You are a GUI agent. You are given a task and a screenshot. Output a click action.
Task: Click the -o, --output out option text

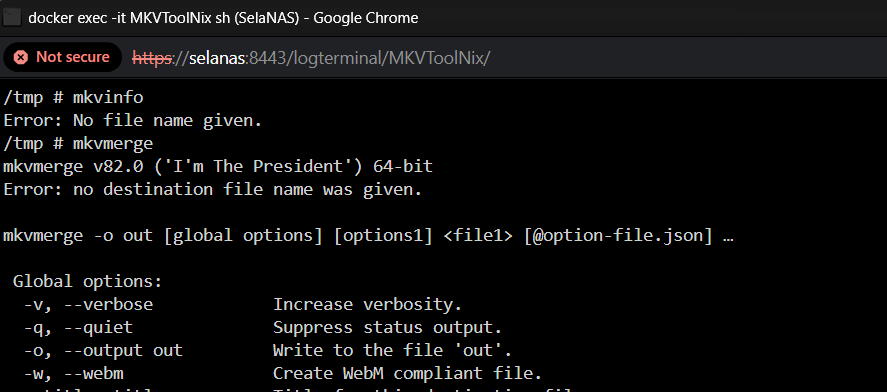click(x=103, y=350)
